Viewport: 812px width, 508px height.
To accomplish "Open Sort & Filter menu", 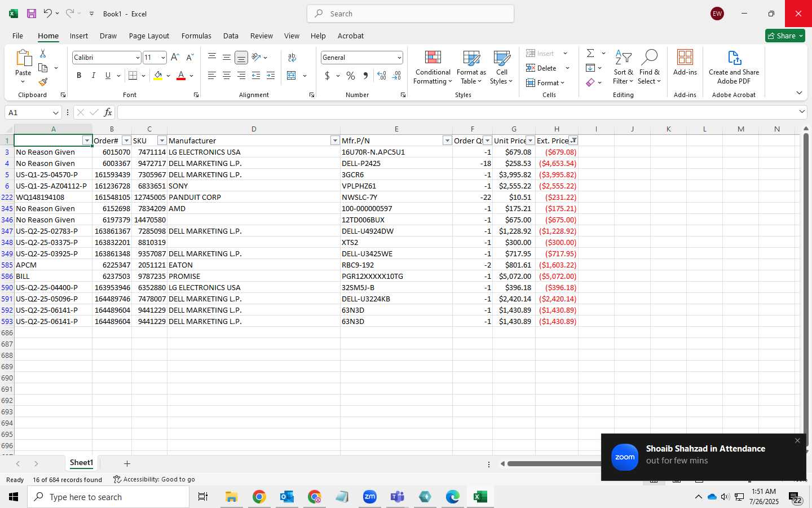I will [623, 68].
